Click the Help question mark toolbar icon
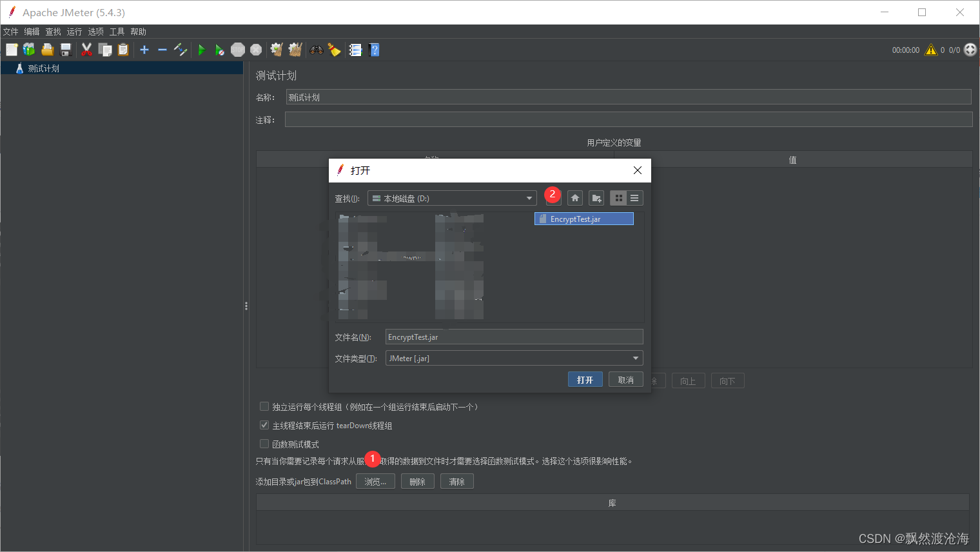 coord(374,50)
